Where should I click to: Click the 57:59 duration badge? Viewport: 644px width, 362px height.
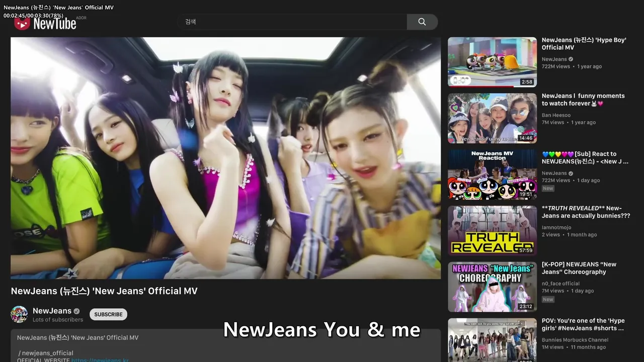tap(526, 250)
